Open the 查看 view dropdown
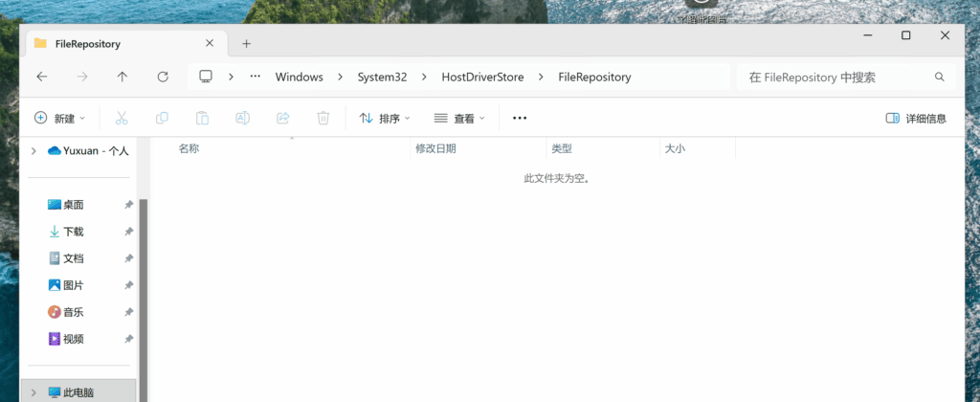 (x=459, y=118)
